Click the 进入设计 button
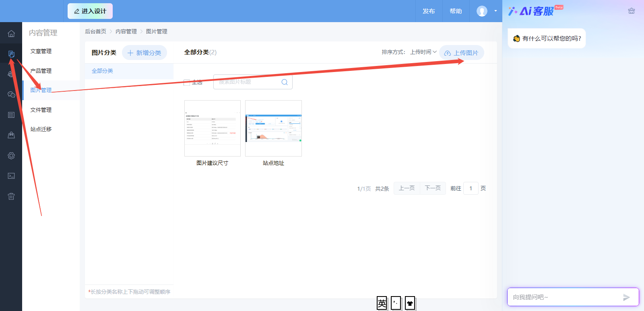The image size is (644, 311). coord(90,11)
